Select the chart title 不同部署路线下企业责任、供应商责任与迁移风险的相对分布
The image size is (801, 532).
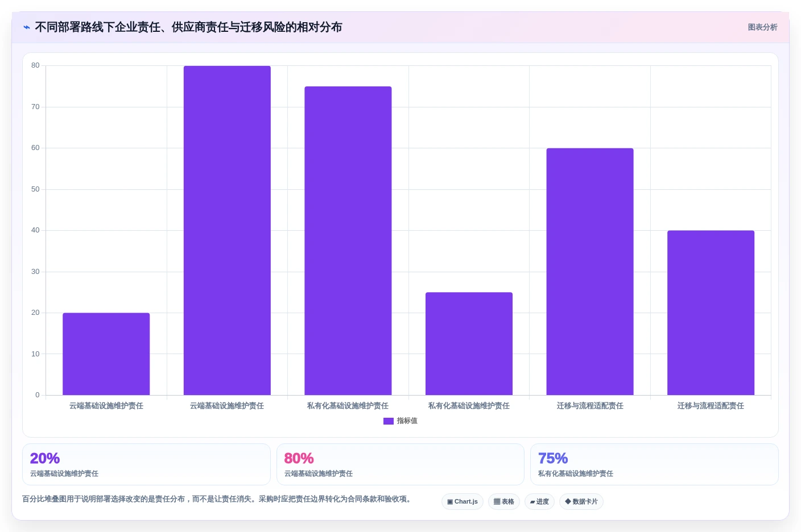[x=188, y=27]
